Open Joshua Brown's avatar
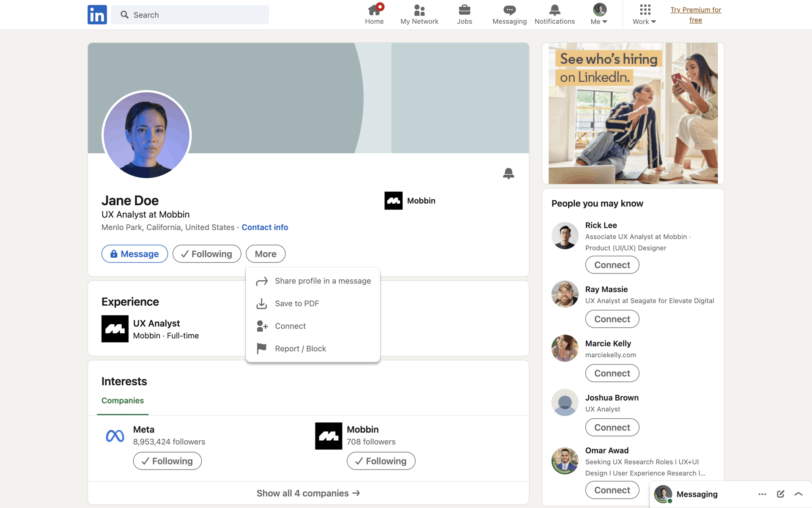Screen dimensions: 812x508 click(x=565, y=403)
